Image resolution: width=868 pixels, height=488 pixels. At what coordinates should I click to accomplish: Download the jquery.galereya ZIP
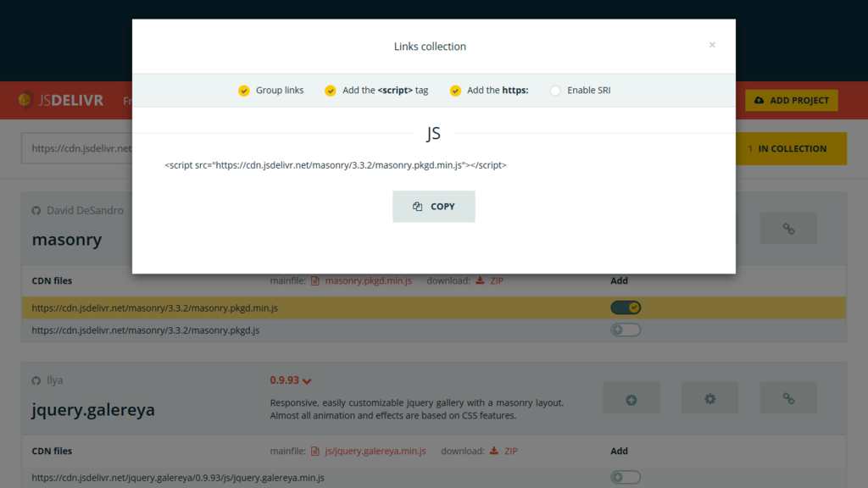(511, 451)
